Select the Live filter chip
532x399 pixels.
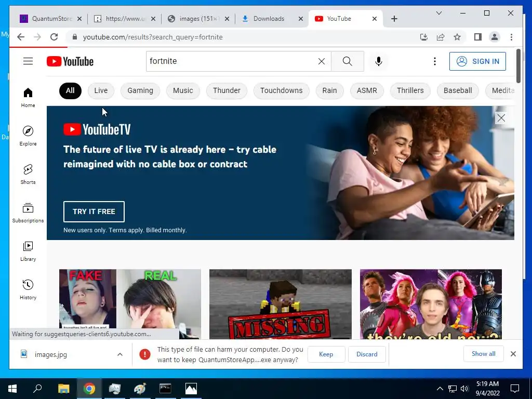pyautogui.click(x=101, y=90)
